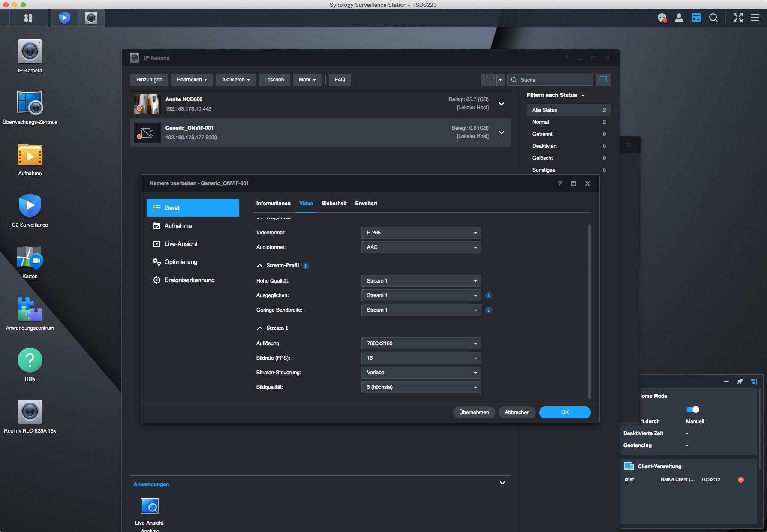Image resolution: width=767 pixels, height=532 pixels.
Task: Open the Auflösung 7680x2160 dropdown
Action: coord(421,343)
